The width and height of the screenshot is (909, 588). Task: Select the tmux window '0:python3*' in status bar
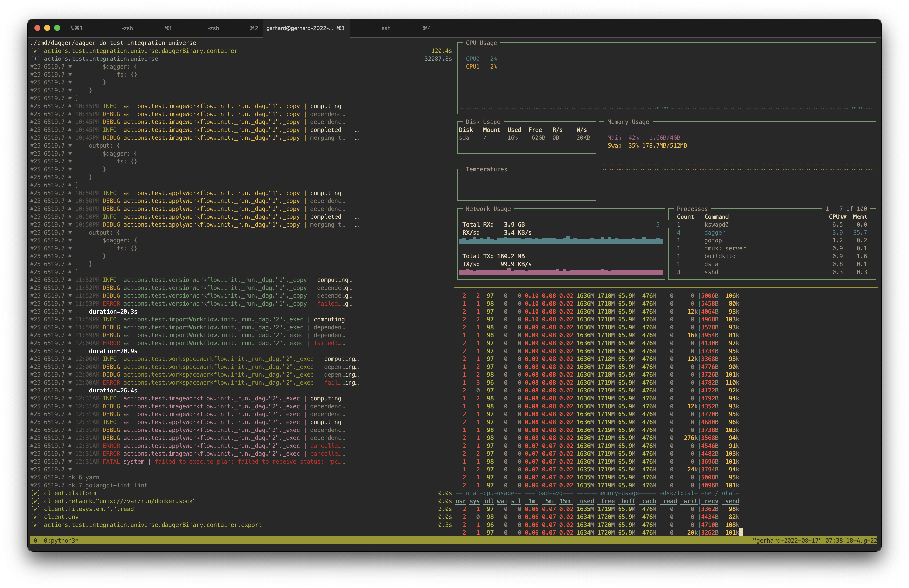tap(61, 541)
